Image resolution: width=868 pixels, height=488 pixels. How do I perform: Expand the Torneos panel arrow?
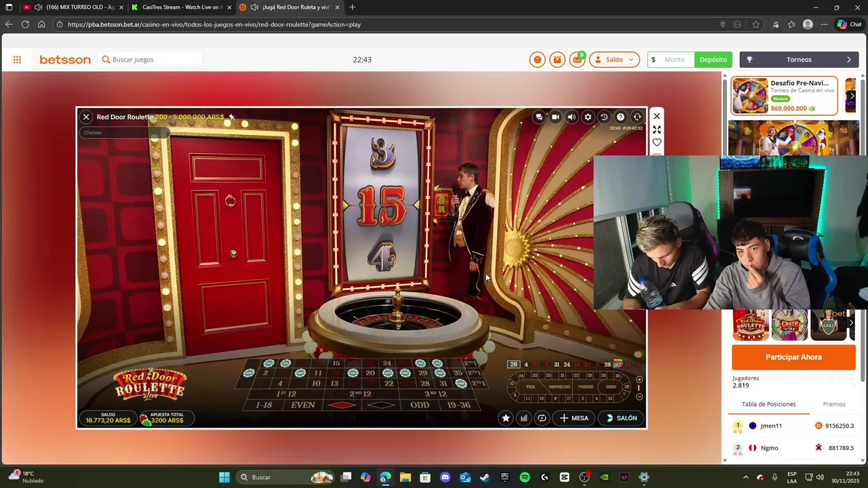click(848, 60)
